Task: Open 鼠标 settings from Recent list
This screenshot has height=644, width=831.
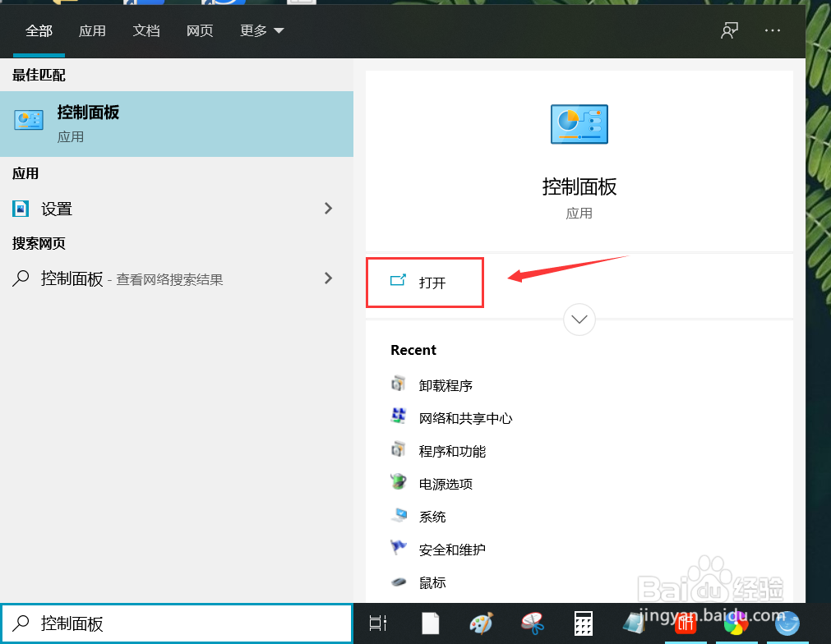Action: [x=432, y=582]
